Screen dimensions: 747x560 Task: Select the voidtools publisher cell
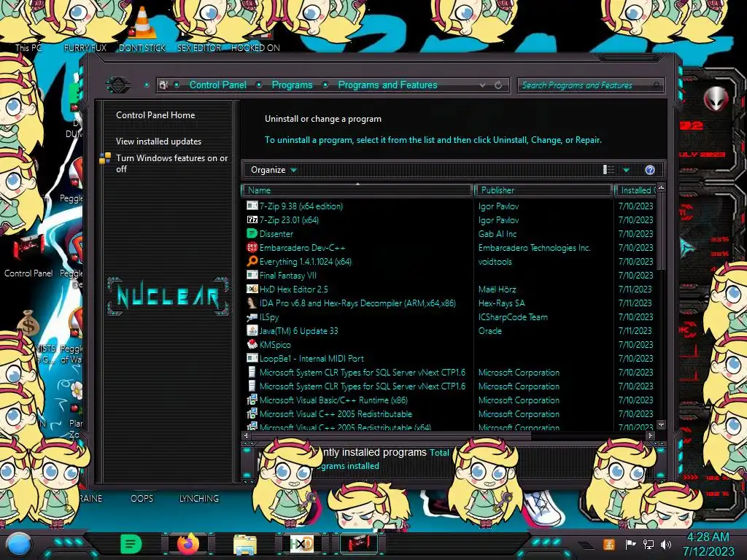[495, 262]
